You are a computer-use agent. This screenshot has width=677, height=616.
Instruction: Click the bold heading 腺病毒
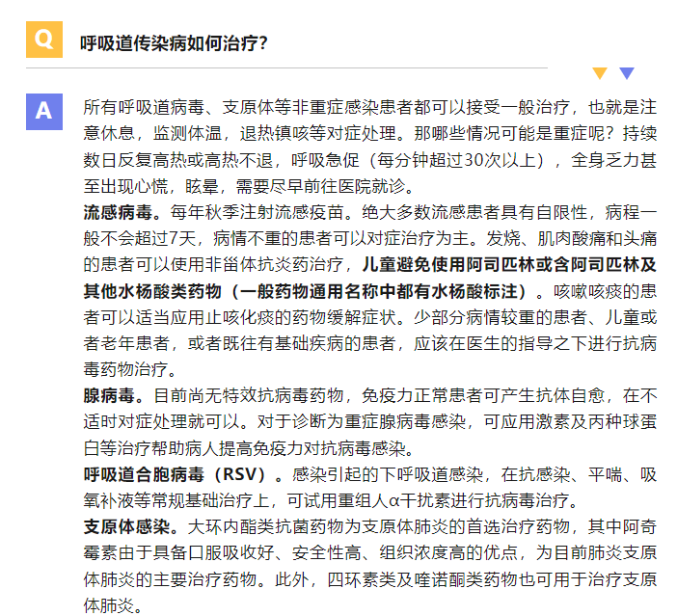coord(109,396)
